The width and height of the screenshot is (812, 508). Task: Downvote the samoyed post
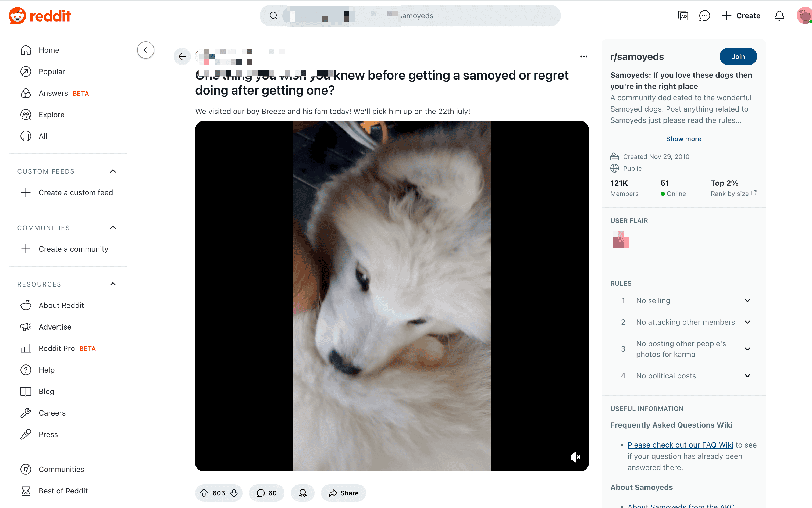click(x=234, y=493)
